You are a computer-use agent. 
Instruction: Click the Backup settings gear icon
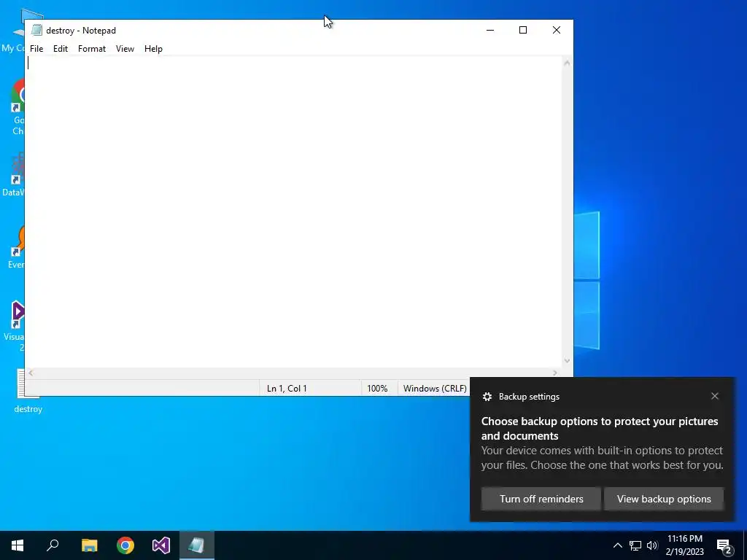[487, 397]
